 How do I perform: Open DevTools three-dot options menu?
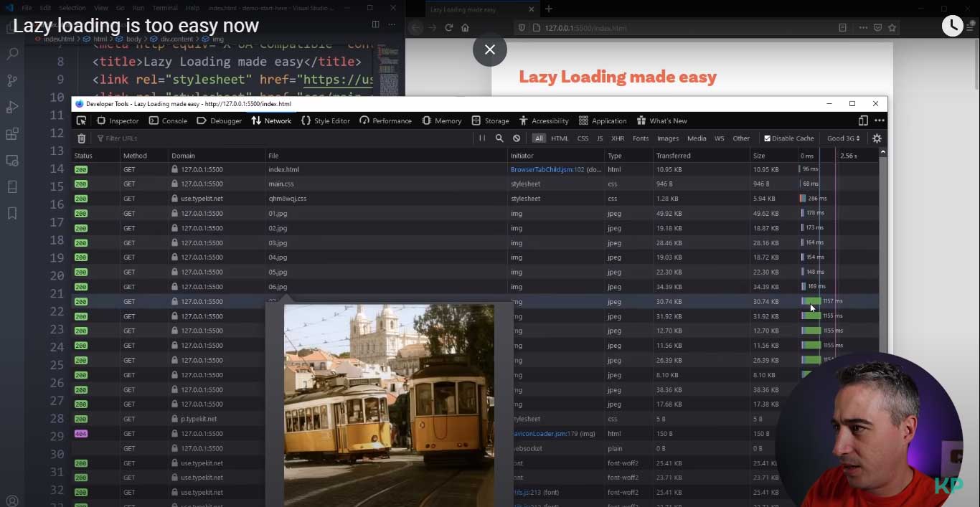pyautogui.click(x=879, y=120)
